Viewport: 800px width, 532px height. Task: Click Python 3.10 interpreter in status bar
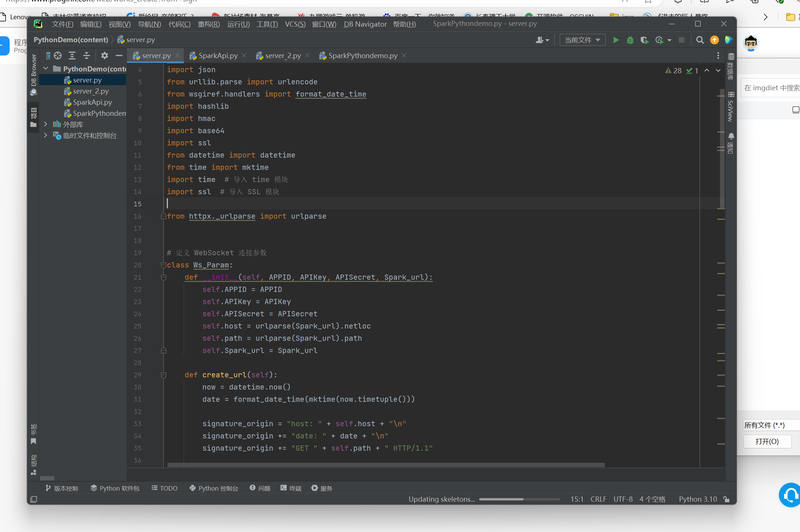pyautogui.click(x=697, y=499)
